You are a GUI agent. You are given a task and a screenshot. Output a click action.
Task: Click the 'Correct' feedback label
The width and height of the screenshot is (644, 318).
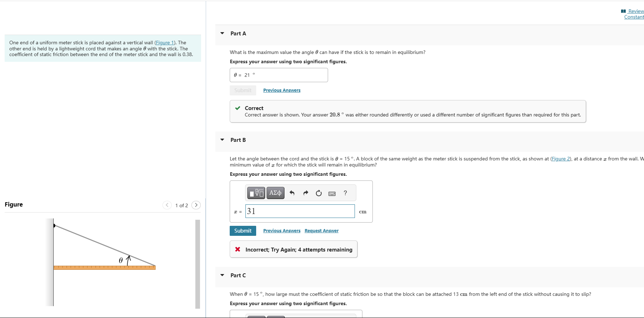coord(254,108)
